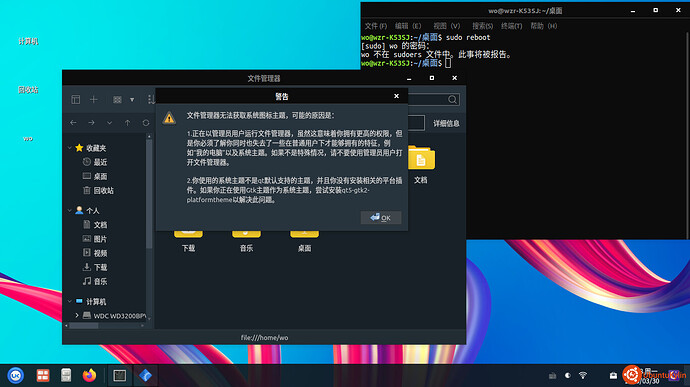
Task: Open 终端(T) menu in terminal
Action: 511,26
